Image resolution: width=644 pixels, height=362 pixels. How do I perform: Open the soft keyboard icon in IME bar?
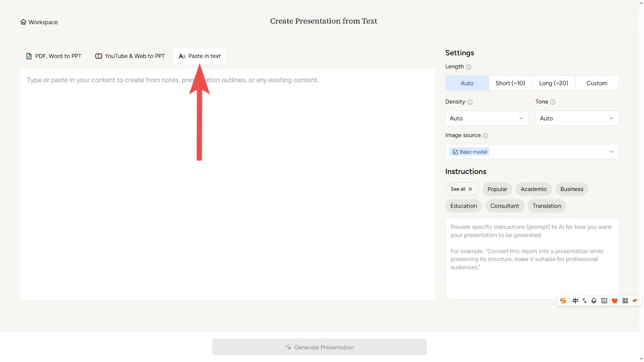(x=604, y=301)
